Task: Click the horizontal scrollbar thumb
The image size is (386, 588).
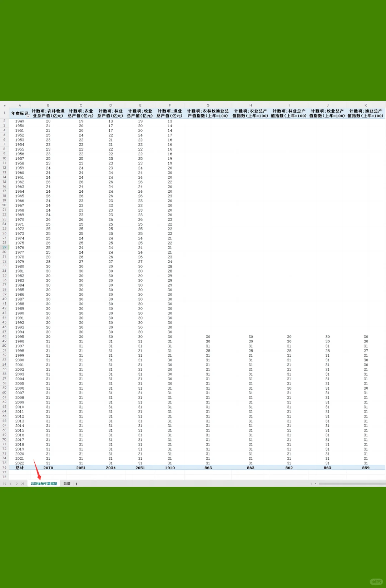Action: (352, 484)
